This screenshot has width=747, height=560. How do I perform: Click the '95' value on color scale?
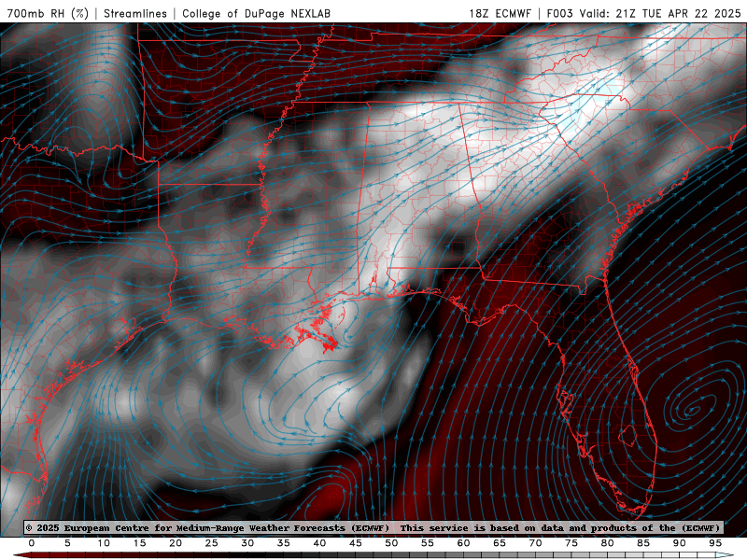point(715,543)
